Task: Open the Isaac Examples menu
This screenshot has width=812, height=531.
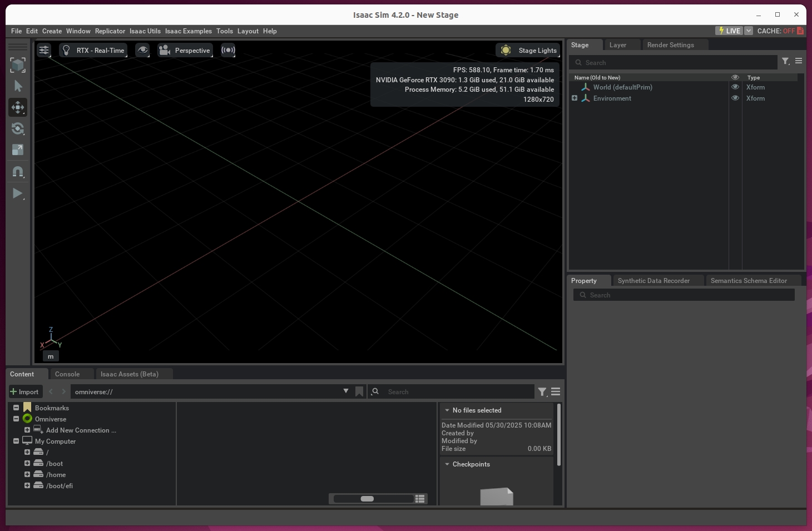Action: point(189,31)
